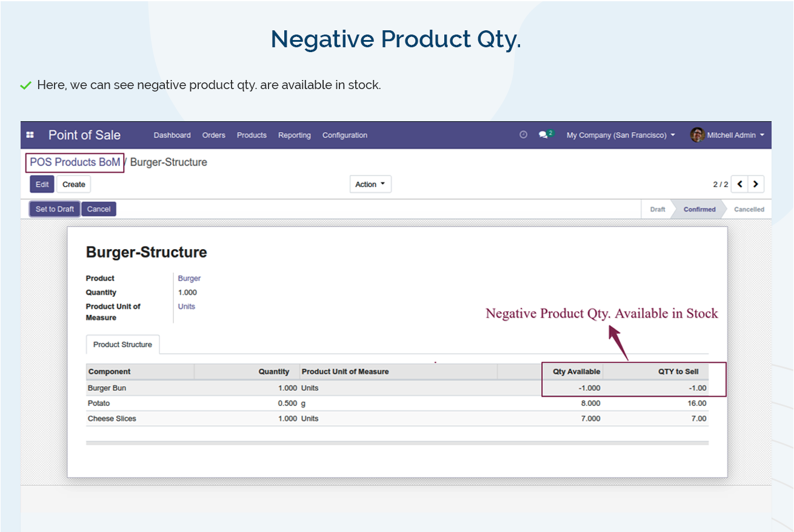Open the clock activities icon
The image size is (794, 532).
click(524, 135)
